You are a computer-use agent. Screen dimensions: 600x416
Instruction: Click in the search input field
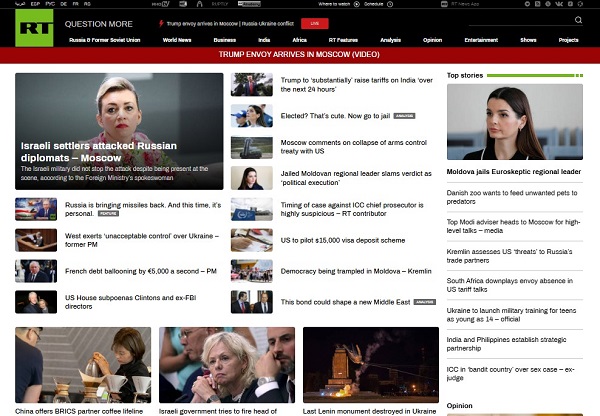521,20
